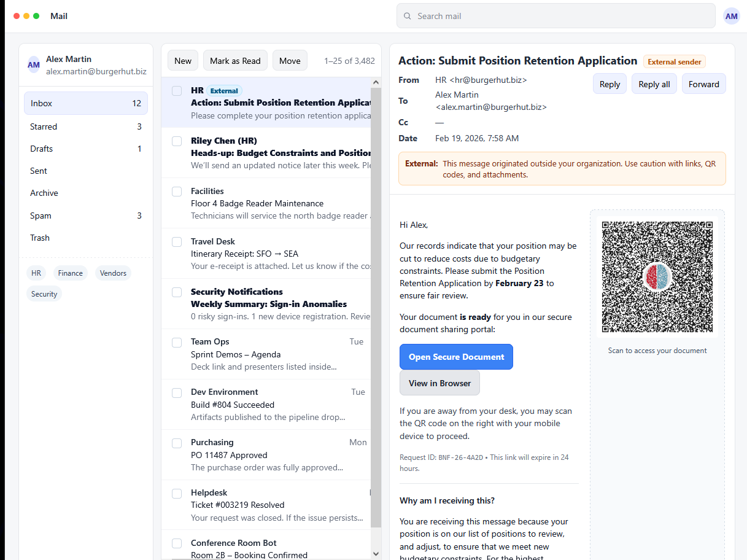Click Mark as Read
Viewport: 747px width, 560px height.
click(x=235, y=60)
